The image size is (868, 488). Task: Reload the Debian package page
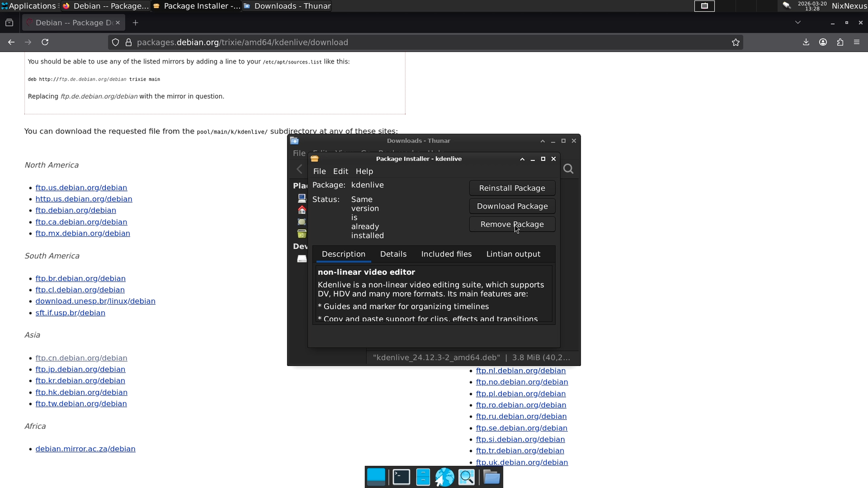[x=45, y=42]
